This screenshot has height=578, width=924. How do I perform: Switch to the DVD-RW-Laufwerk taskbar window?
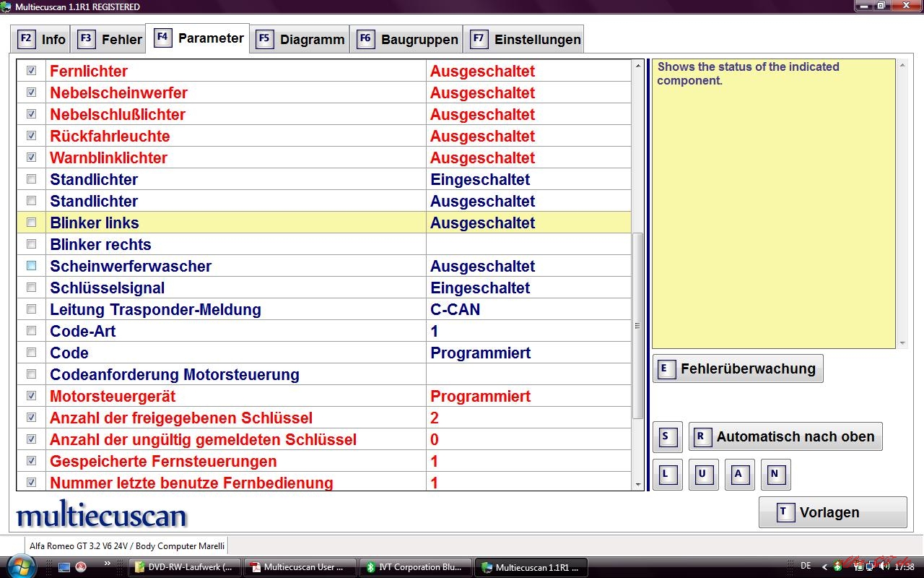click(184, 567)
